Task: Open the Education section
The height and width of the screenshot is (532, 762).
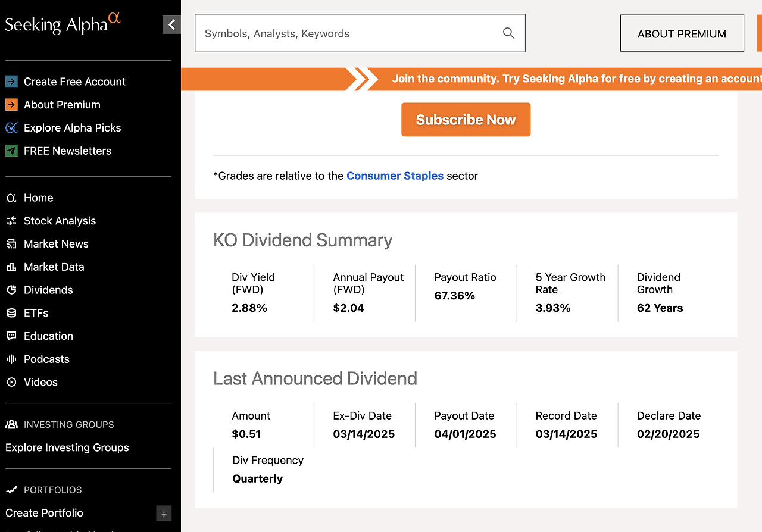Action: (x=48, y=336)
